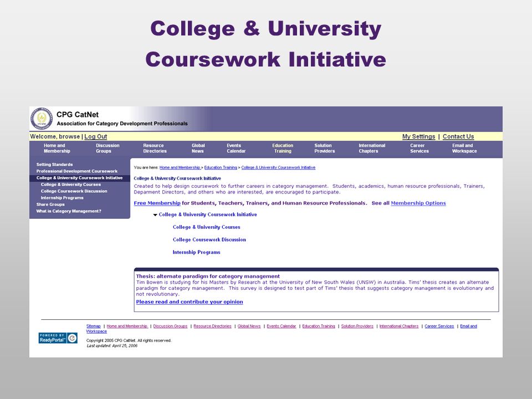Image resolution: width=532 pixels, height=399 pixels.
Task: Select College Coursework Discussion in the sidebar
Action: [74, 191]
